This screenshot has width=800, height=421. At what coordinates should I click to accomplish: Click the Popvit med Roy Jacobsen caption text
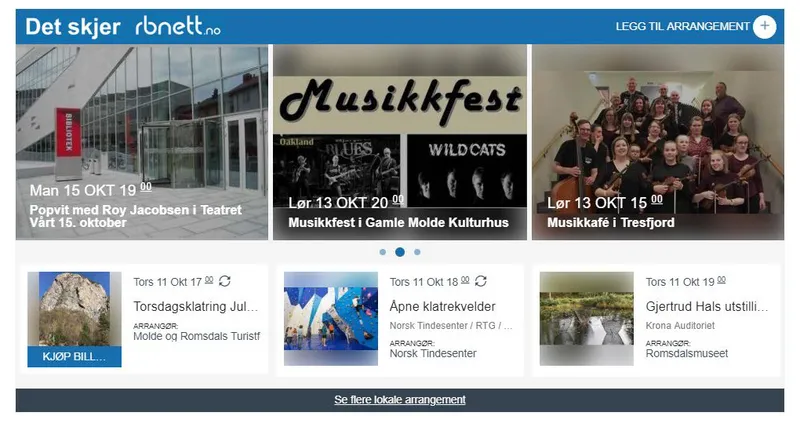click(136, 216)
